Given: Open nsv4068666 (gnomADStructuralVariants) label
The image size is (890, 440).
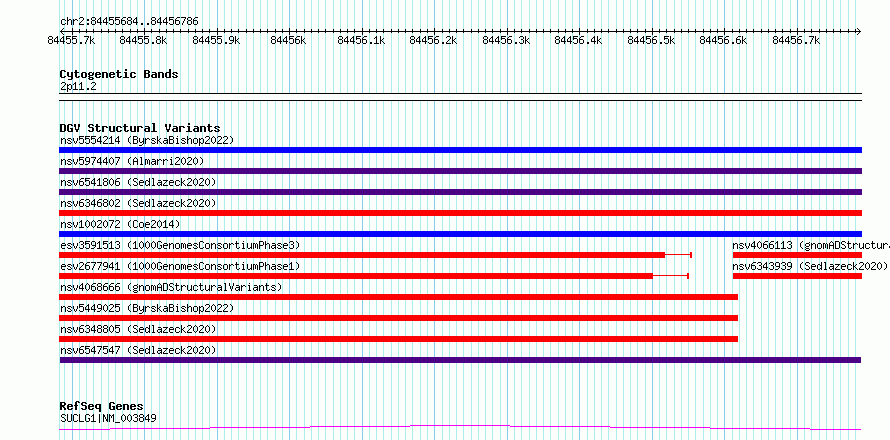Looking at the screenshot, I should [x=171, y=287].
